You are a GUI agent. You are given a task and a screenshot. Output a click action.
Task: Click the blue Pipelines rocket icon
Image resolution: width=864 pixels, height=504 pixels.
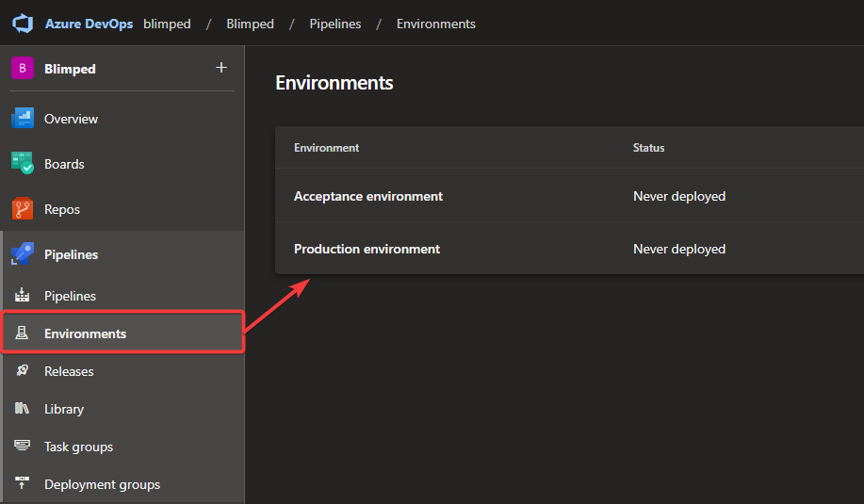coord(23,254)
